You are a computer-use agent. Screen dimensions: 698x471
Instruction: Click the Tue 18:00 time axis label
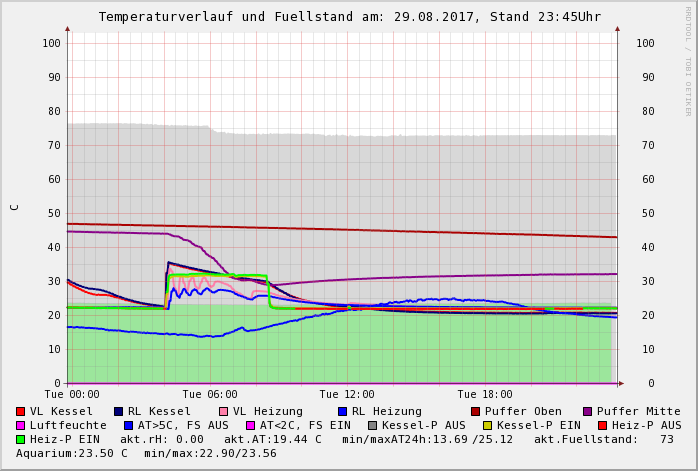pos(485,394)
